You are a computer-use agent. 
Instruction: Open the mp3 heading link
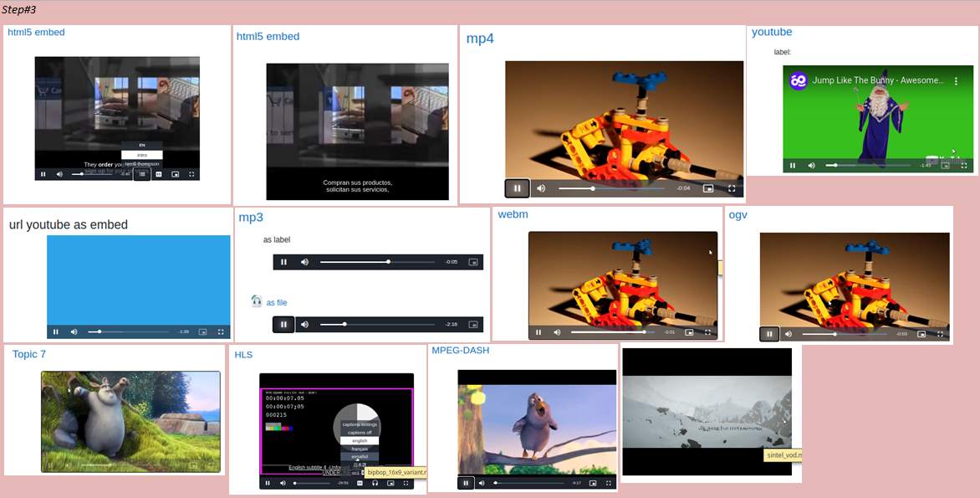[251, 217]
